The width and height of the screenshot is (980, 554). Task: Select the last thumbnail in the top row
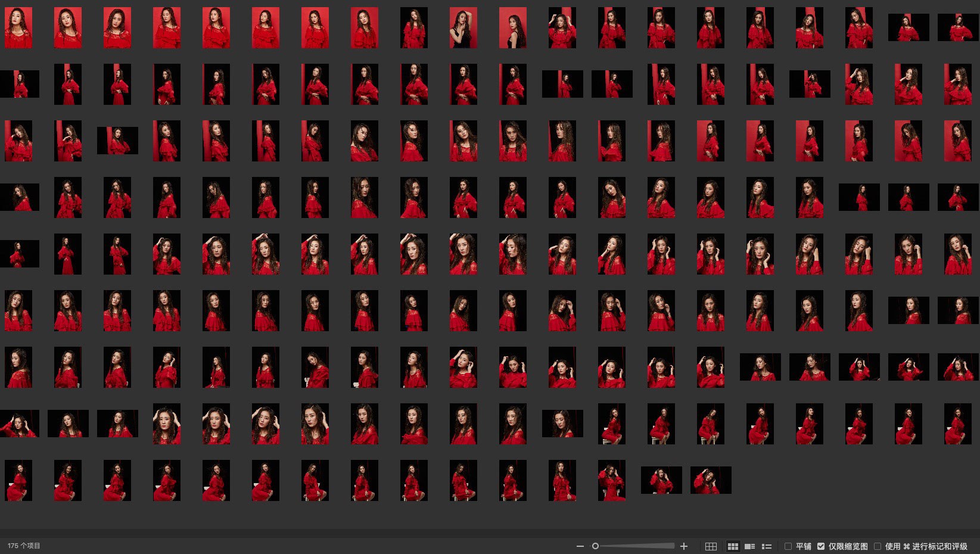[x=957, y=27]
